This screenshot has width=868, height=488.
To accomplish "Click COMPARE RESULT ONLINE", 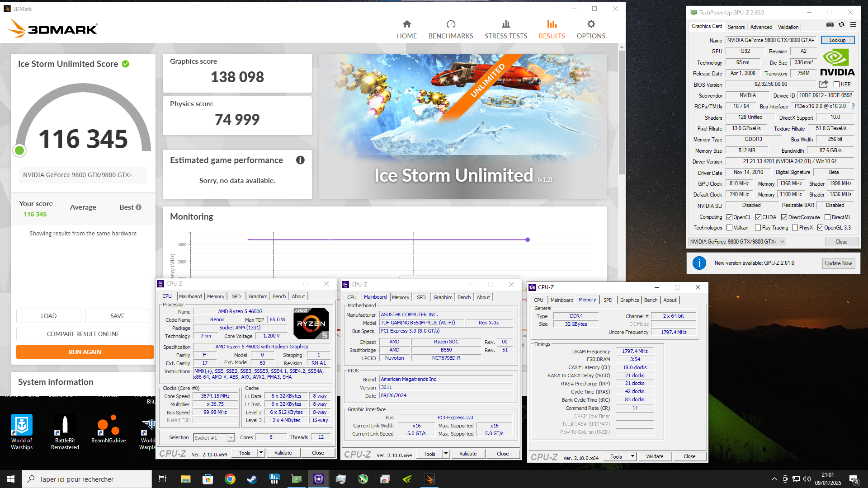I will click(83, 334).
